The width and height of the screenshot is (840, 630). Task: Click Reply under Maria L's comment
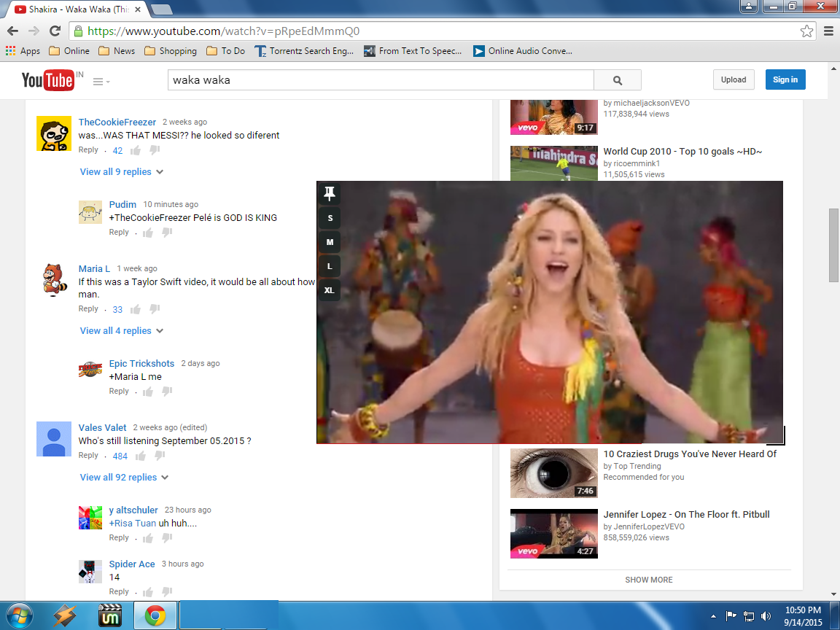coord(88,308)
